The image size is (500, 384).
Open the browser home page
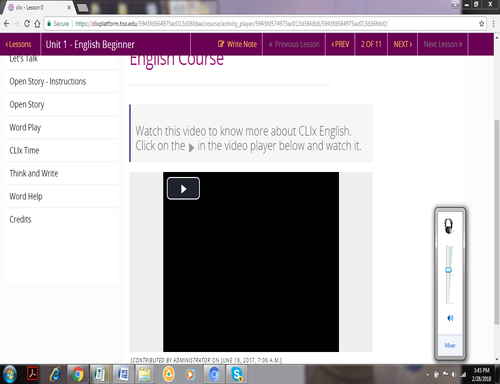[x=37, y=24]
